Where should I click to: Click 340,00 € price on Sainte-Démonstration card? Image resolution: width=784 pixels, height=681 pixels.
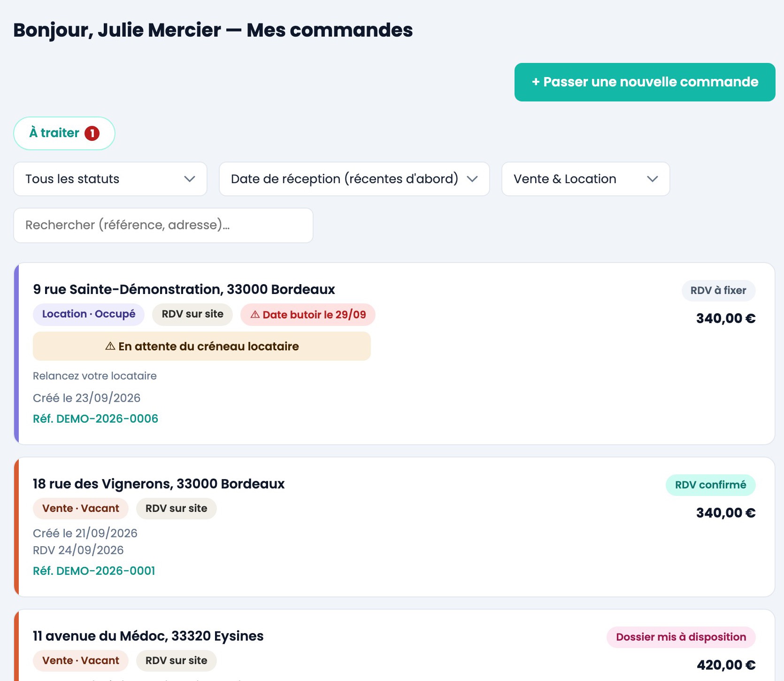pos(726,318)
